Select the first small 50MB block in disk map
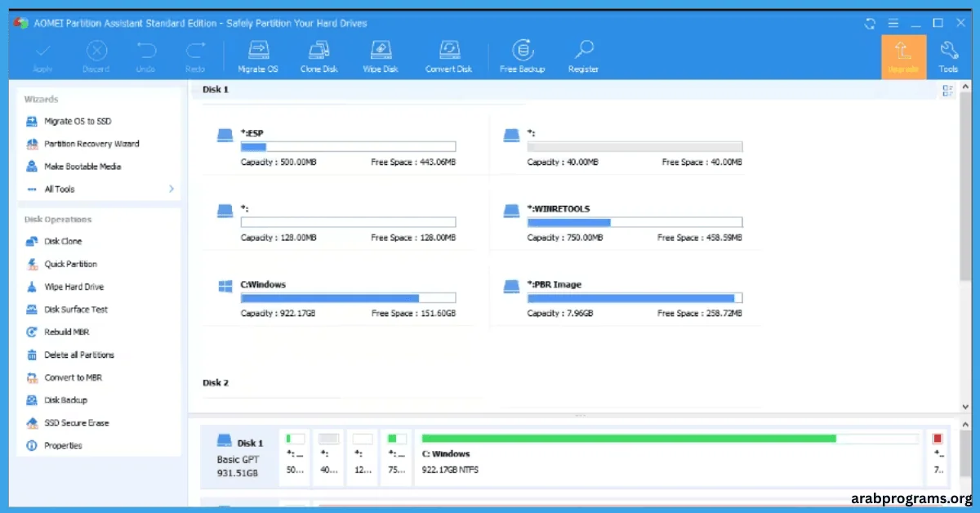Viewport: 980px width, 513px height. [296, 456]
